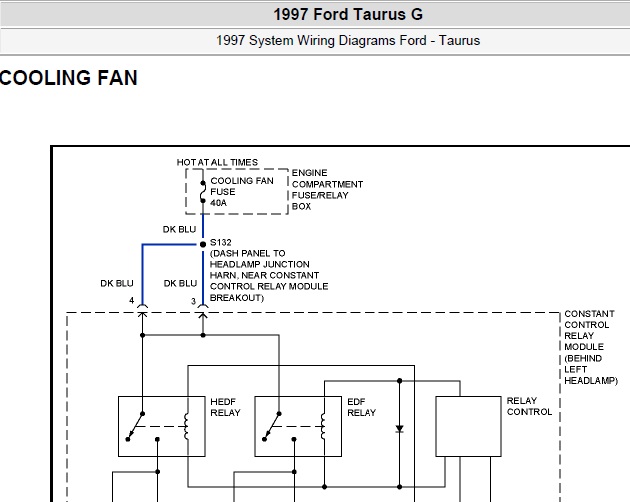630x502 pixels.
Task: Click the 'CONSTANT CONTROL RELAY MODULE' label
Action: coord(590,347)
